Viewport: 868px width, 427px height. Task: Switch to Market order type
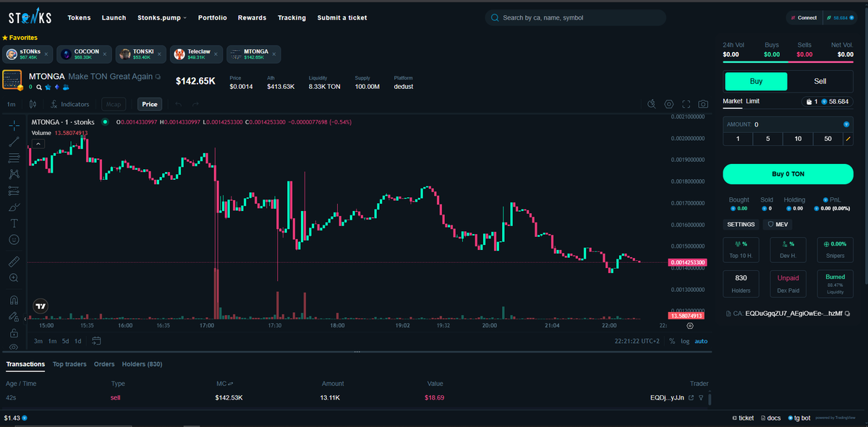pyautogui.click(x=733, y=101)
